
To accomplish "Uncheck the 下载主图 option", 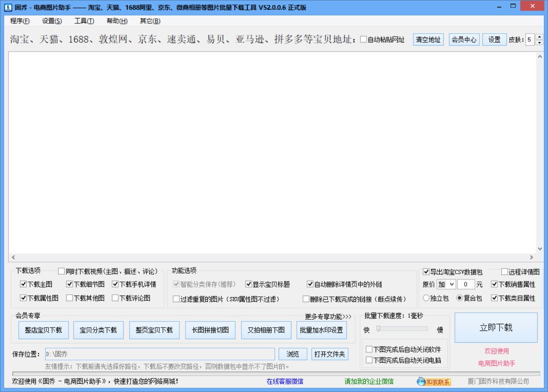I will (x=23, y=284).
